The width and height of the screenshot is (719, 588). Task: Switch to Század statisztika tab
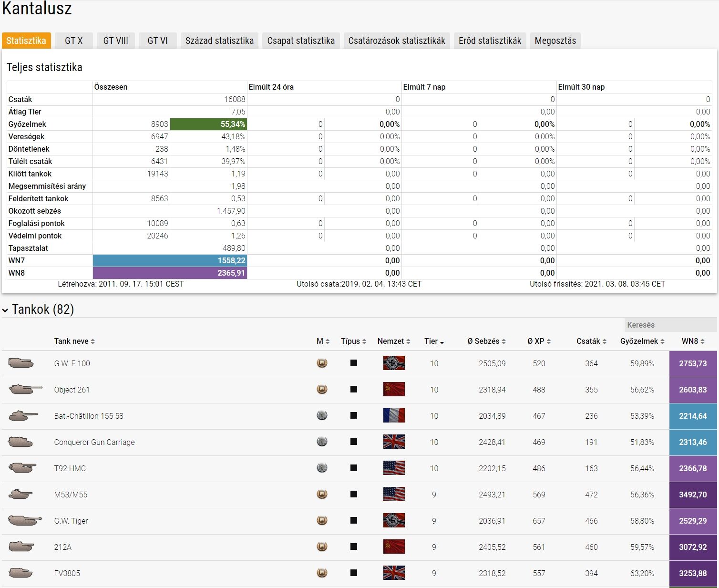220,41
